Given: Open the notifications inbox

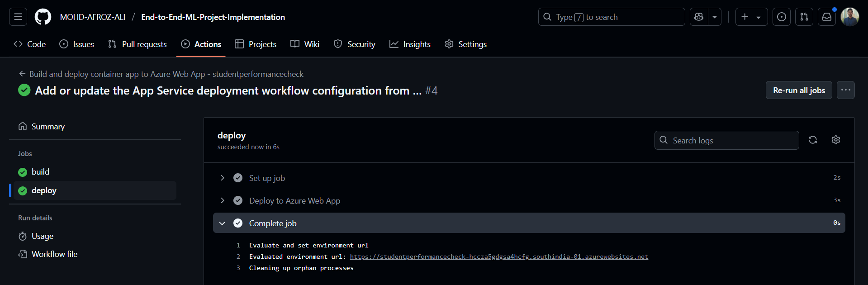Looking at the screenshot, I should tap(826, 17).
